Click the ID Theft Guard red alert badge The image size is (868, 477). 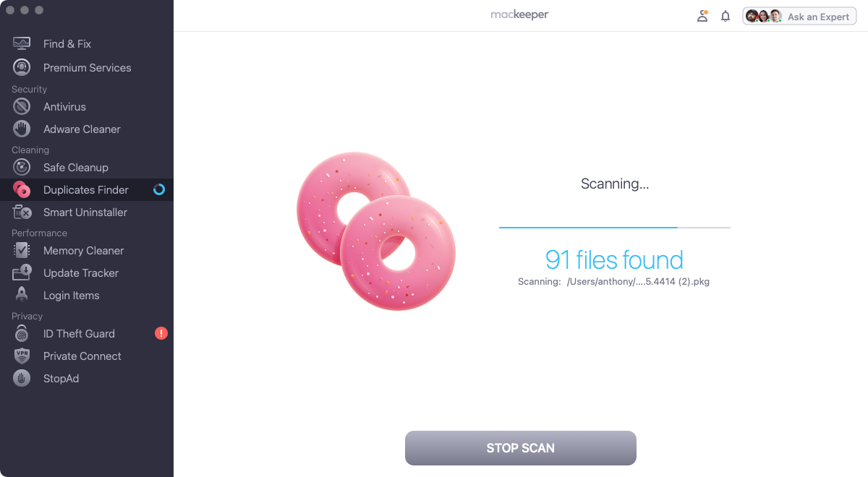161,333
